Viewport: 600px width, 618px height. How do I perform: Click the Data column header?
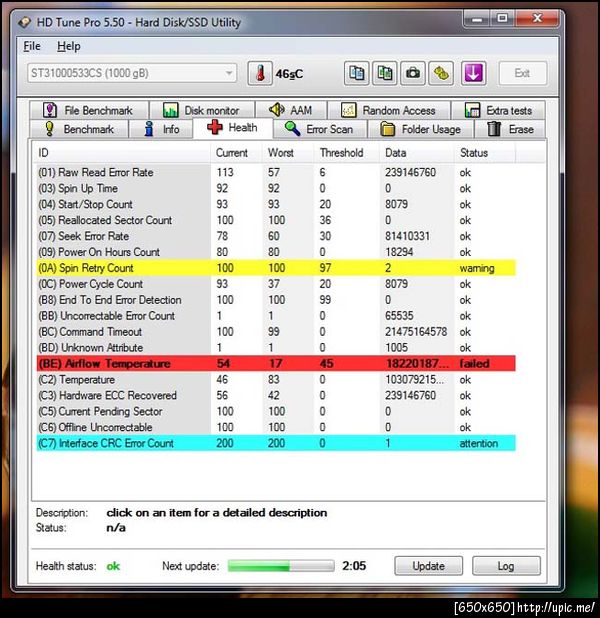pyautogui.click(x=416, y=153)
